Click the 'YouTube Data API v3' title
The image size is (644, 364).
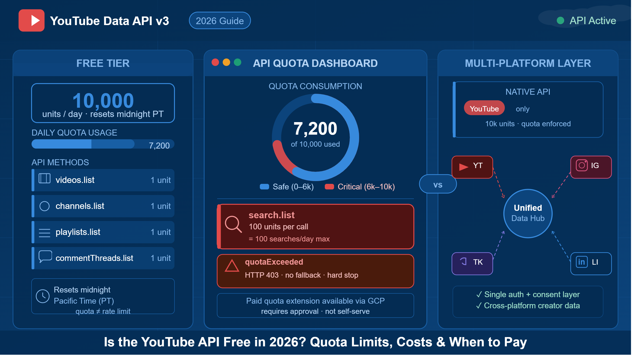point(109,21)
